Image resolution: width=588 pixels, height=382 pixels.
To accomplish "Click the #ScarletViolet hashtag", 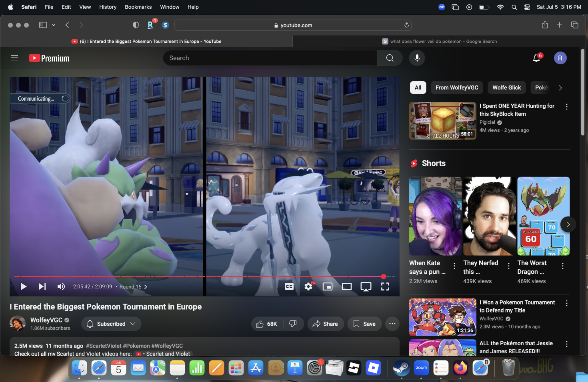I will coord(104,346).
